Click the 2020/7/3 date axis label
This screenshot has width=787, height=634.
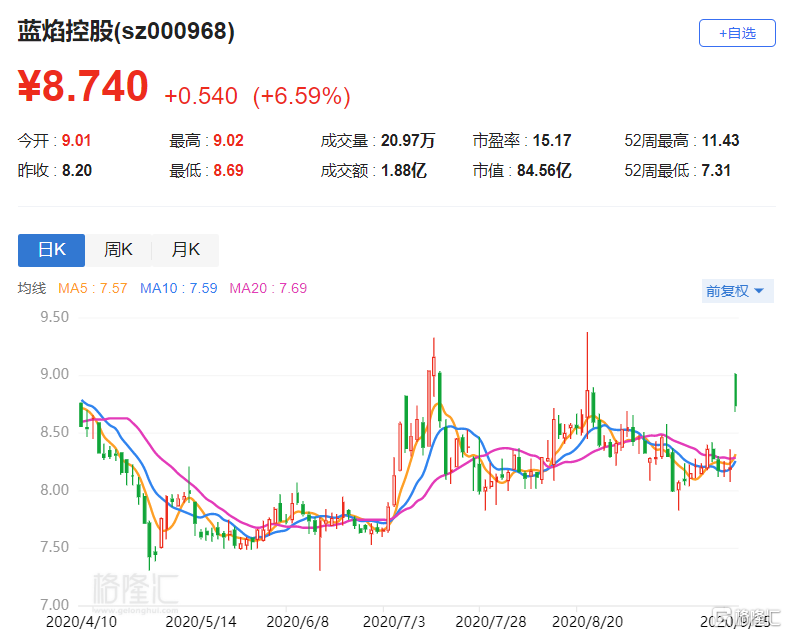394,622
